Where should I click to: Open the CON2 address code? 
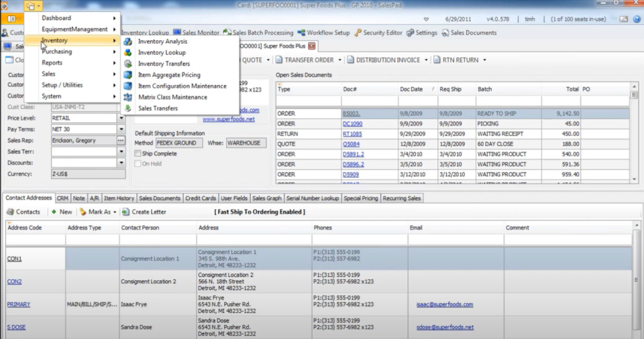point(14,281)
